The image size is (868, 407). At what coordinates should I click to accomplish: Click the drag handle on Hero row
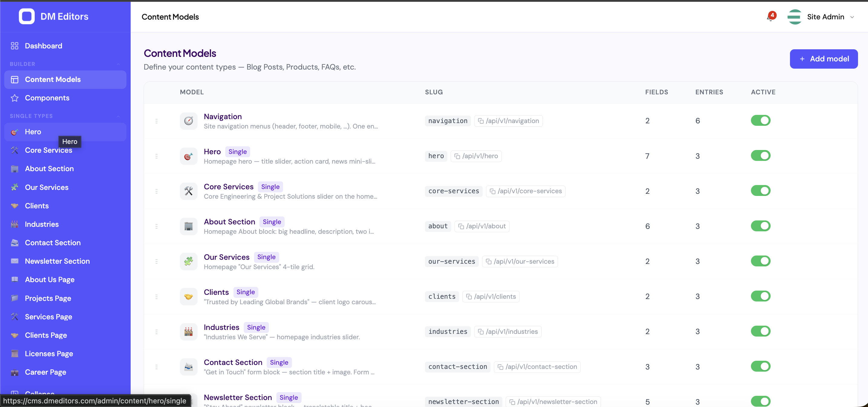tap(156, 156)
